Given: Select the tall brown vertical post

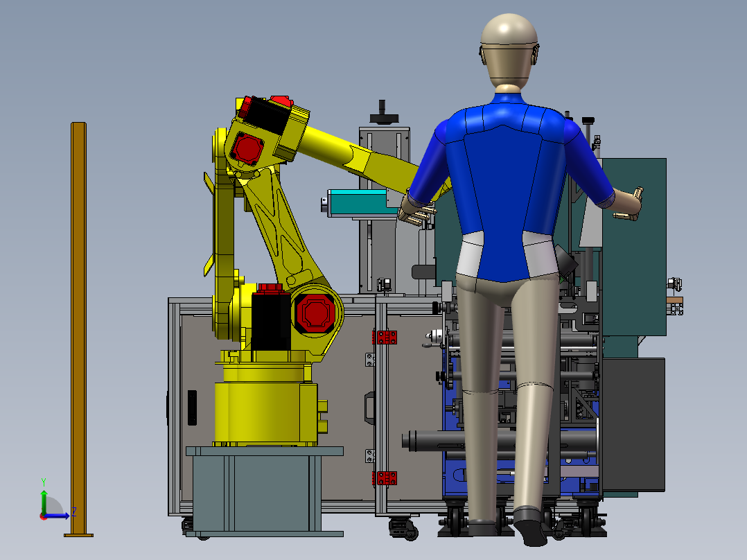Looking at the screenshot, I should click(x=78, y=329).
